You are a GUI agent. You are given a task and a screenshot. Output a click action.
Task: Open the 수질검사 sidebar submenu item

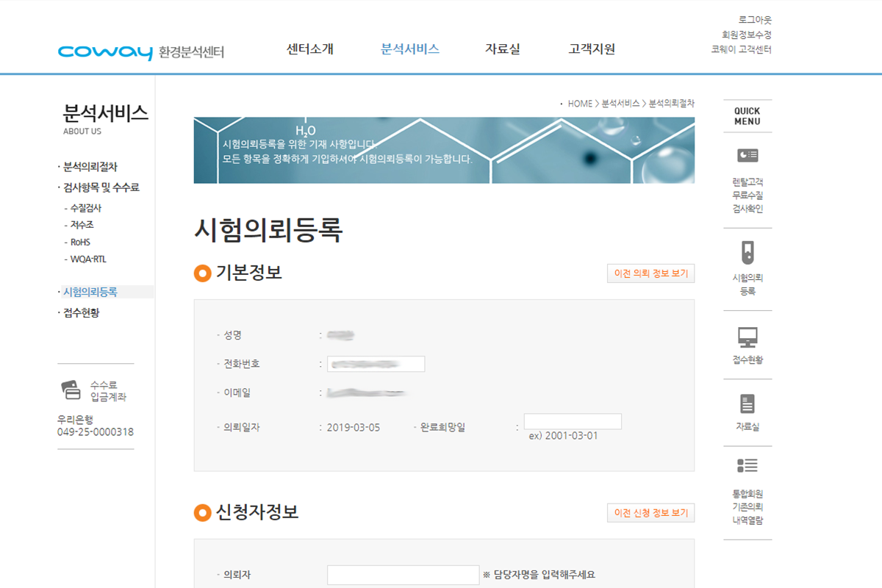pos(85,208)
